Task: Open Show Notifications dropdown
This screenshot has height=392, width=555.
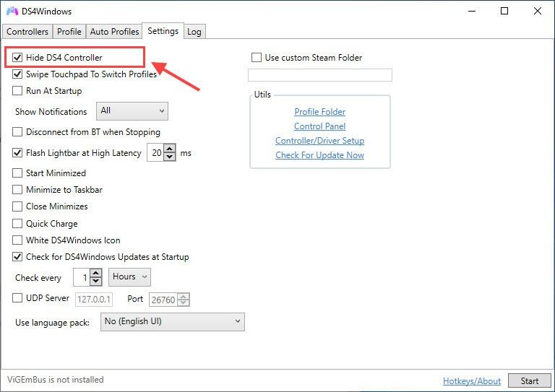Action: [132, 111]
